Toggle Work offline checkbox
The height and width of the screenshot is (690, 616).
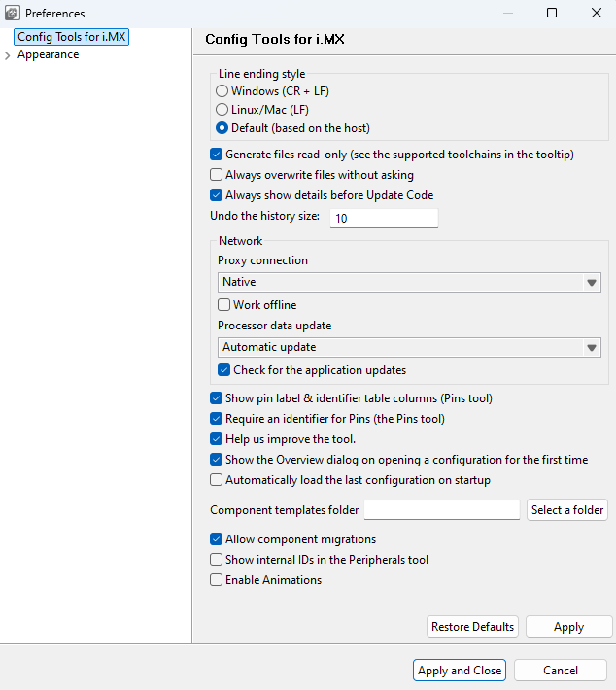pyautogui.click(x=224, y=305)
